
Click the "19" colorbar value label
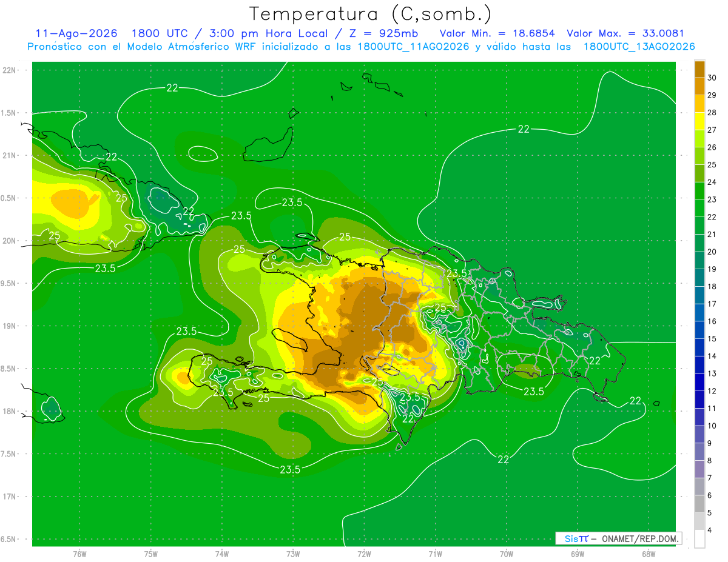click(x=712, y=269)
